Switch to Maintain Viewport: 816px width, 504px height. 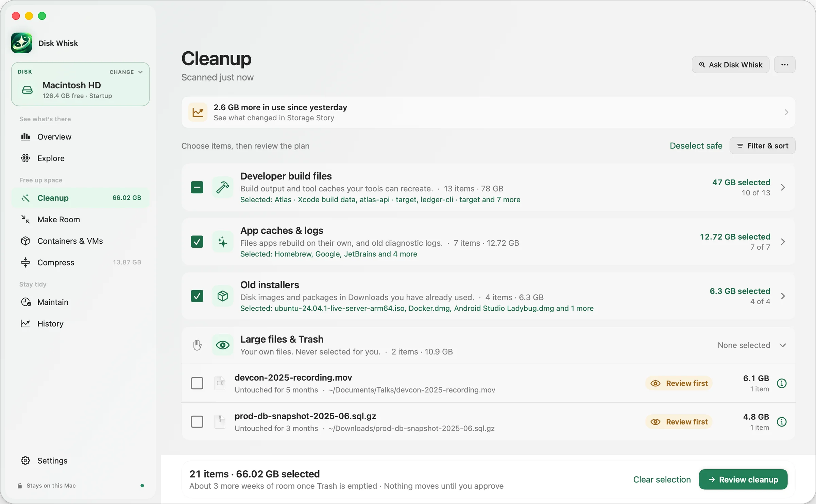coord(81,302)
